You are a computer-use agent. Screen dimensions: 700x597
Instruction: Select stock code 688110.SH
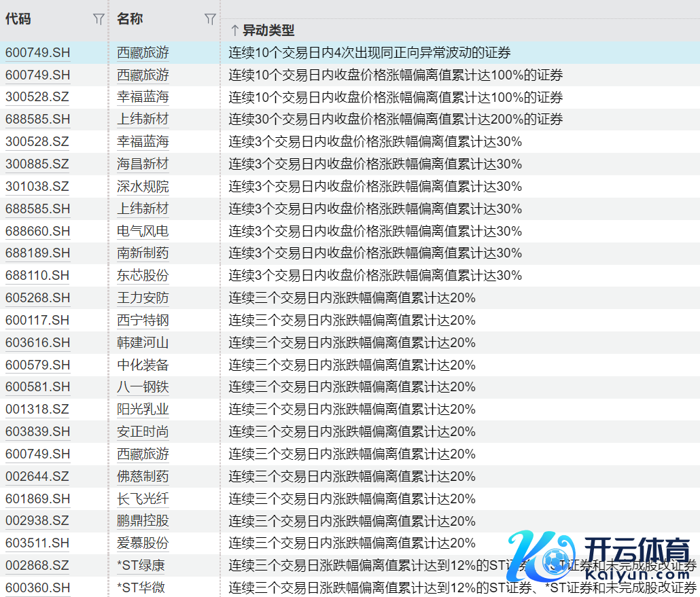37,276
